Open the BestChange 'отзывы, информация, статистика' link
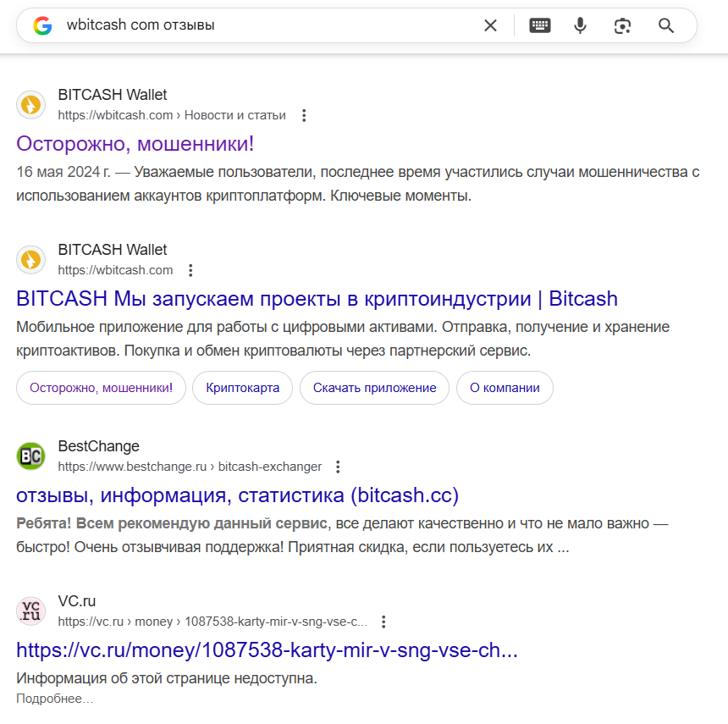Image resolution: width=728 pixels, height=724 pixels. tap(237, 495)
